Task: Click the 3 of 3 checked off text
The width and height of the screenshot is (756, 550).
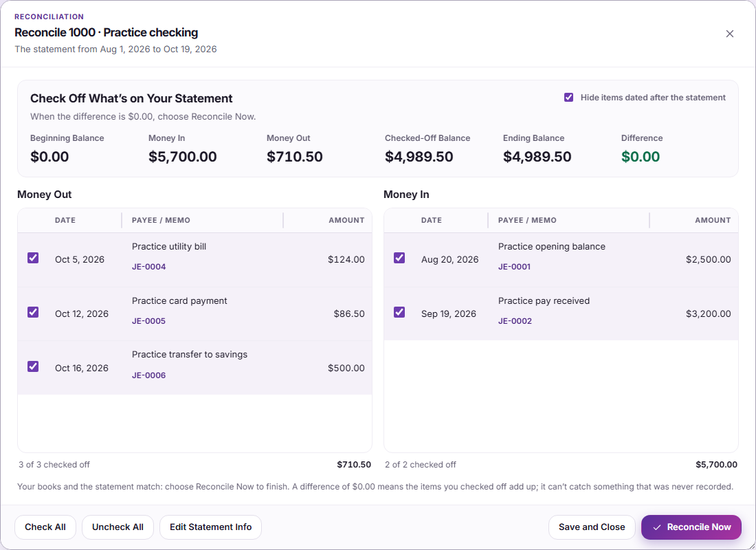Action: [54, 465]
